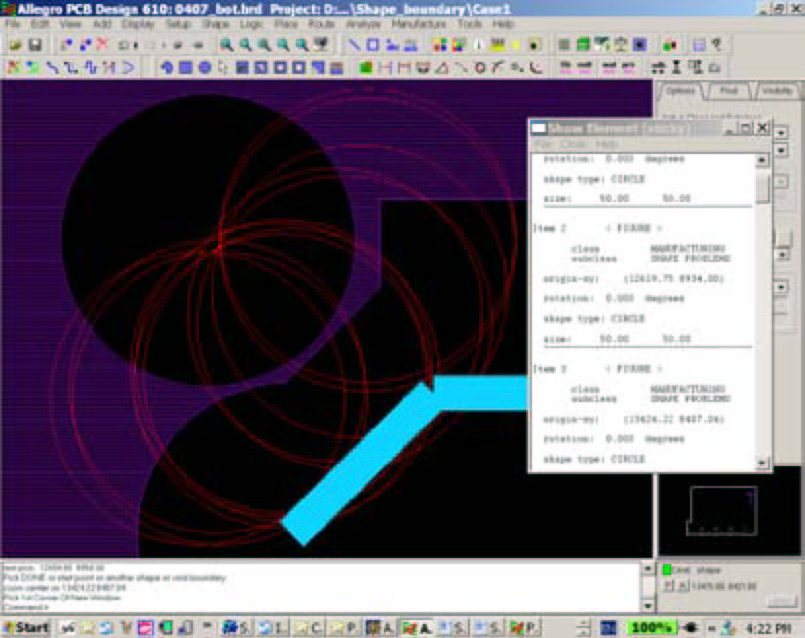Viewport: 805px width, 638px height.
Task: Switch to the Find tab
Action: point(728,91)
